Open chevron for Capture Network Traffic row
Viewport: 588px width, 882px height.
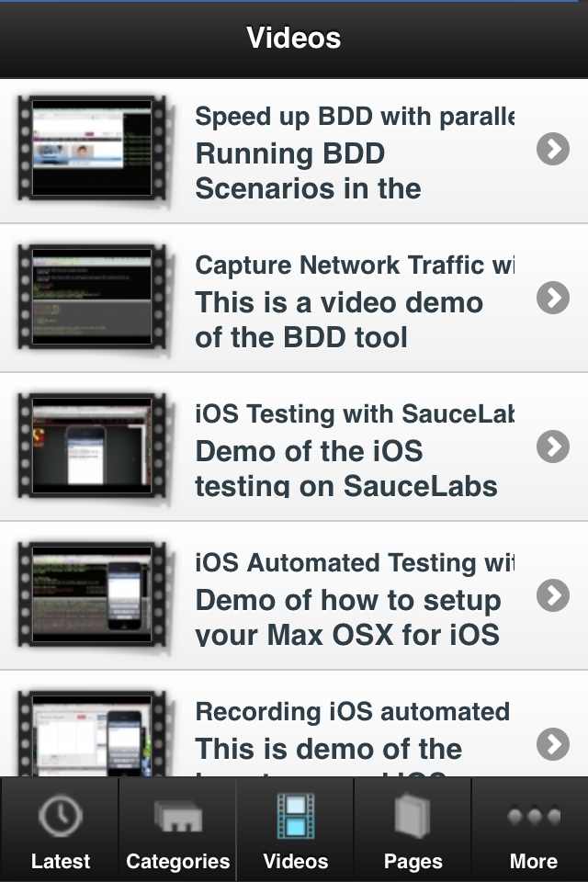pyautogui.click(x=553, y=298)
